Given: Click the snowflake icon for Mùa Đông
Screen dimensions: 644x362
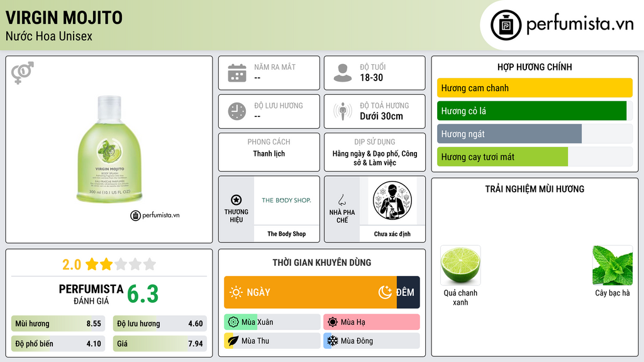Looking at the screenshot, I should [333, 341].
